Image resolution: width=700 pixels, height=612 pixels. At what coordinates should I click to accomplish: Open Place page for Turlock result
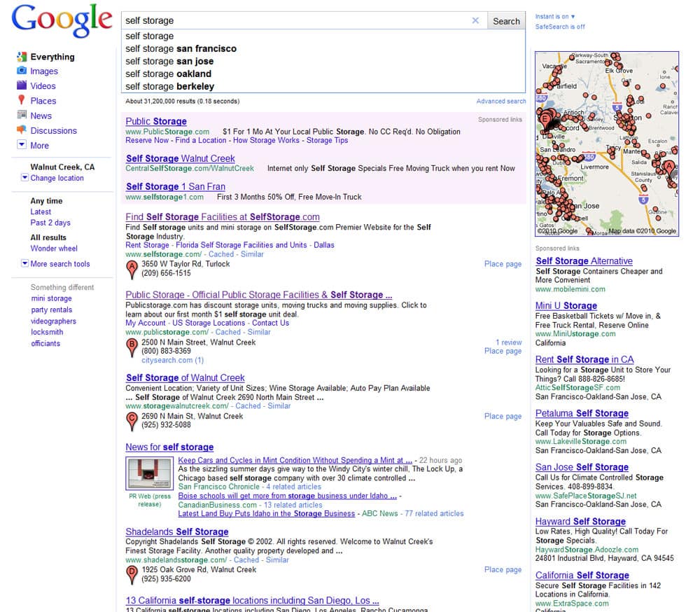pyautogui.click(x=503, y=264)
